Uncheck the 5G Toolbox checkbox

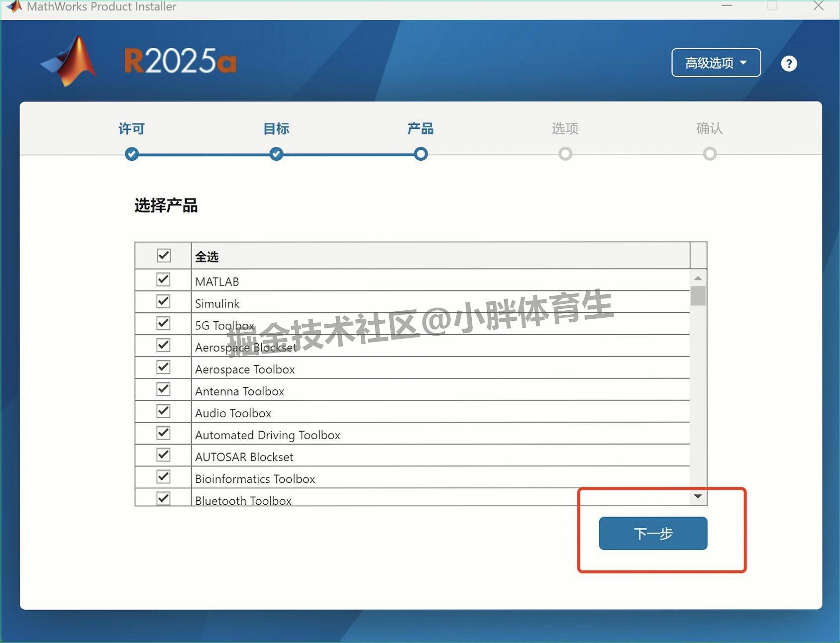coord(163,323)
